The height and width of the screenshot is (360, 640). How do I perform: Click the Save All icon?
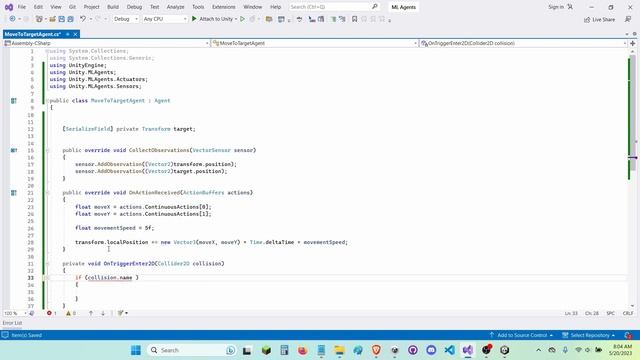71,19
